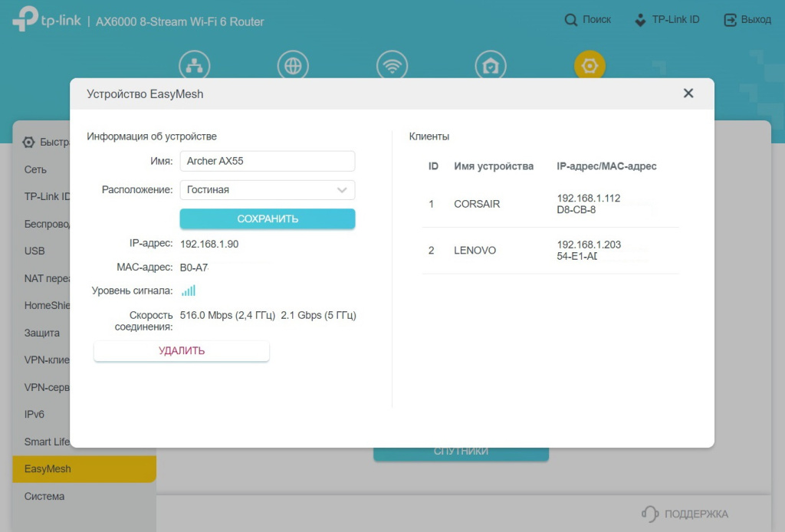Open Защита in the sidebar
The image size is (785, 532).
(42, 333)
